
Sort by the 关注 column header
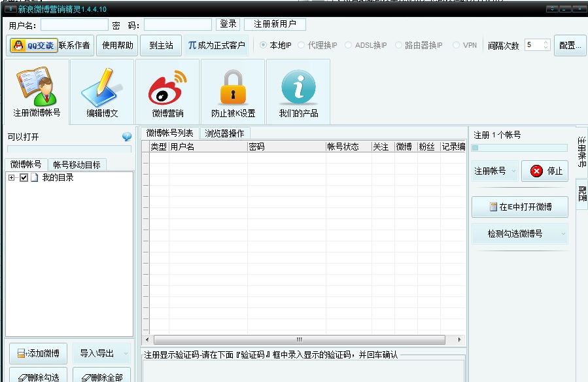click(383, 147)
